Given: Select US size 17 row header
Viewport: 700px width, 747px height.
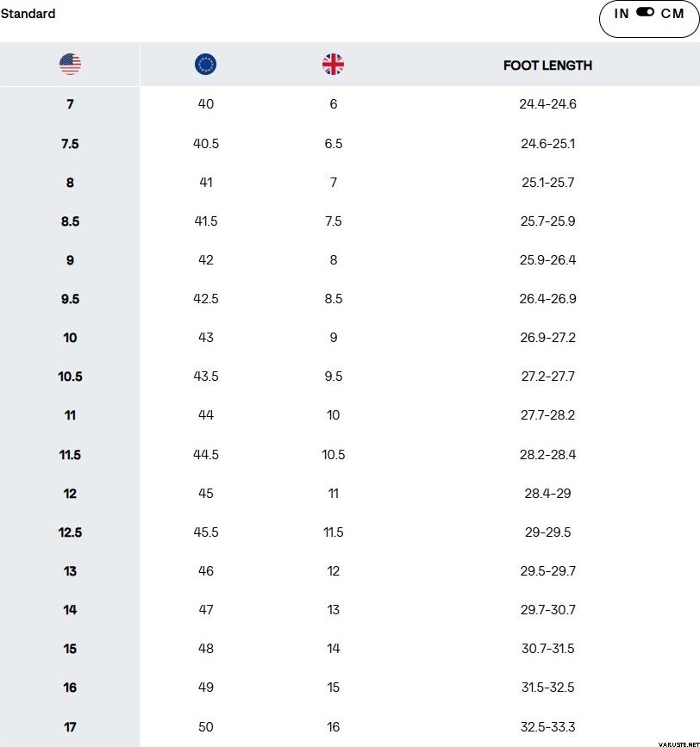Looking at the screenshot, I should [70, 727].
